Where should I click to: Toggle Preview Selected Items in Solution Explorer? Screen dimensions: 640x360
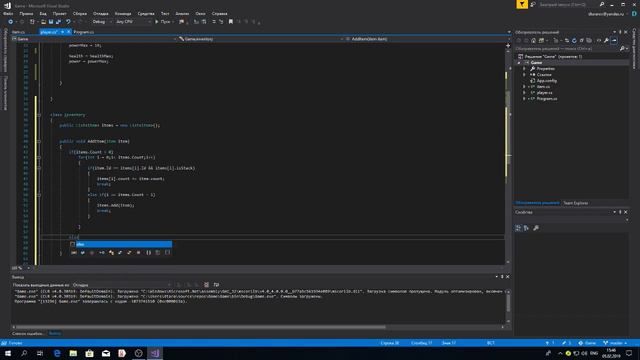pos(614,40)
